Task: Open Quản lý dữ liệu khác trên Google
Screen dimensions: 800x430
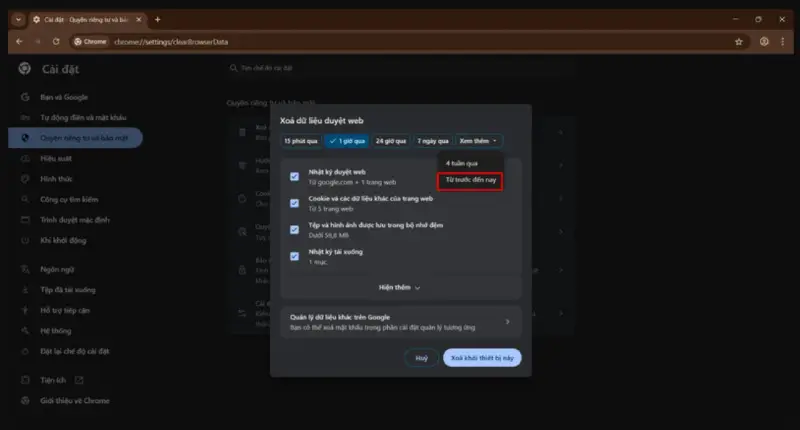Action: [401, 322]
